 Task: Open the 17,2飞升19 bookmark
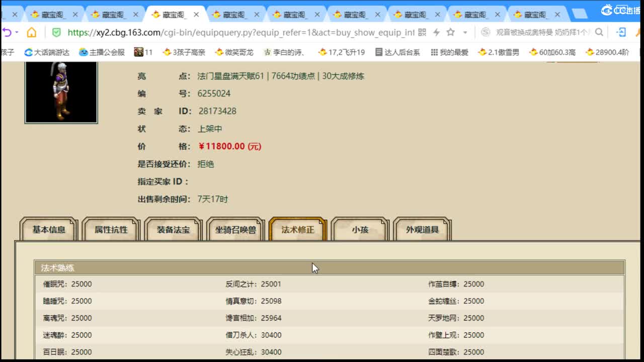(x=342, y=52)
